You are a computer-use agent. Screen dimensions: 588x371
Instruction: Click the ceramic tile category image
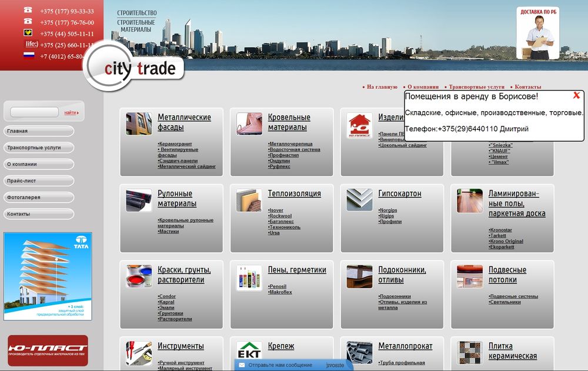tap(470, 353)
